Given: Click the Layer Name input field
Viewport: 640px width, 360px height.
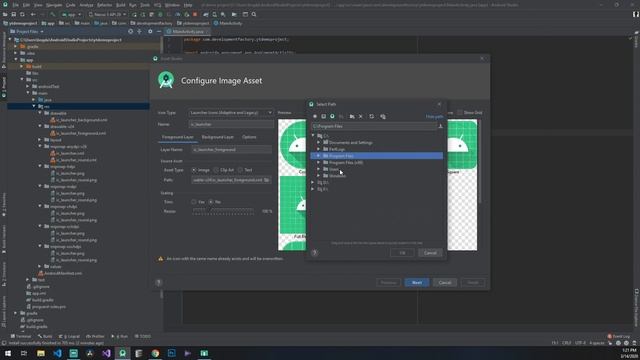Looking at the screenshot, I should click(x=231, y=150).
